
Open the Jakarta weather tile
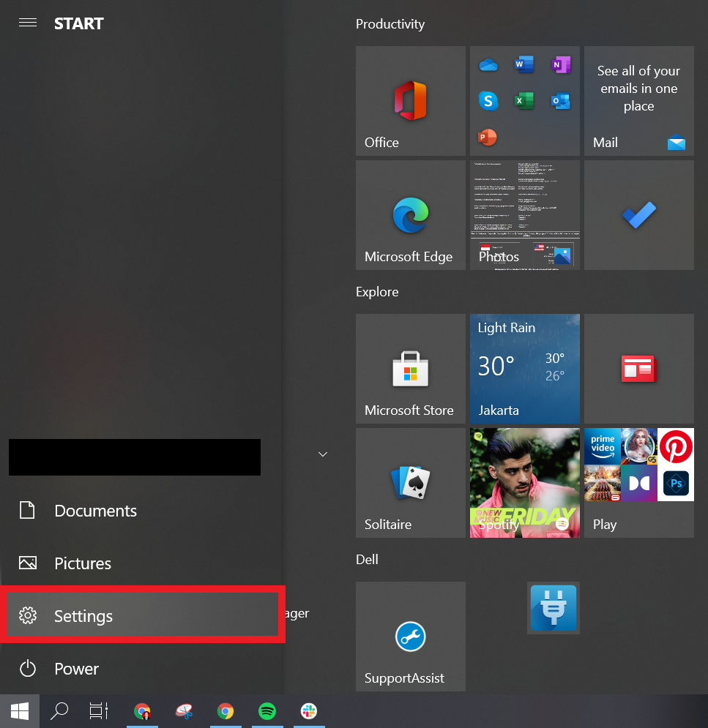pyautogui.click(x=524, y=369)
